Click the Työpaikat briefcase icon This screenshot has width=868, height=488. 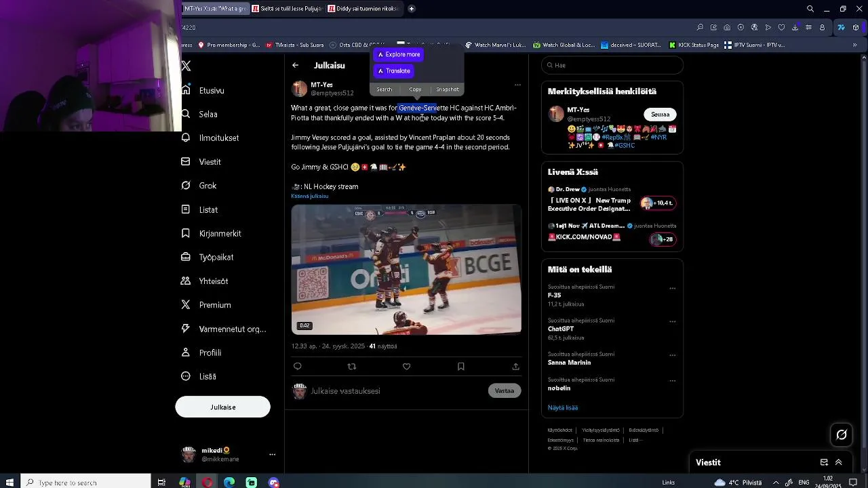click(x=186, y=257)
